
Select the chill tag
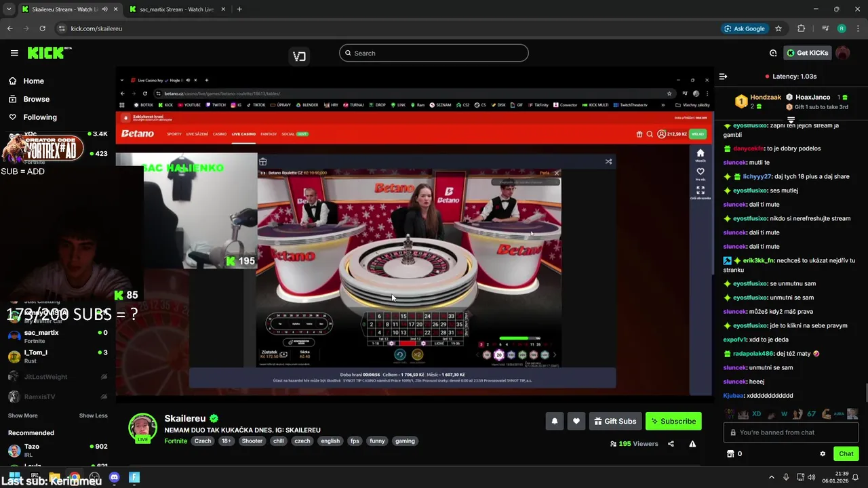point(279,441)
